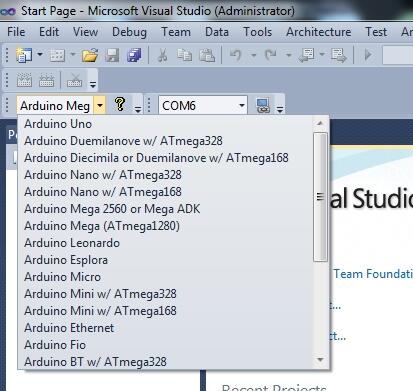Click the yellow question mark help icon
This screenshot has height=391, width=413.
(120, 104)
